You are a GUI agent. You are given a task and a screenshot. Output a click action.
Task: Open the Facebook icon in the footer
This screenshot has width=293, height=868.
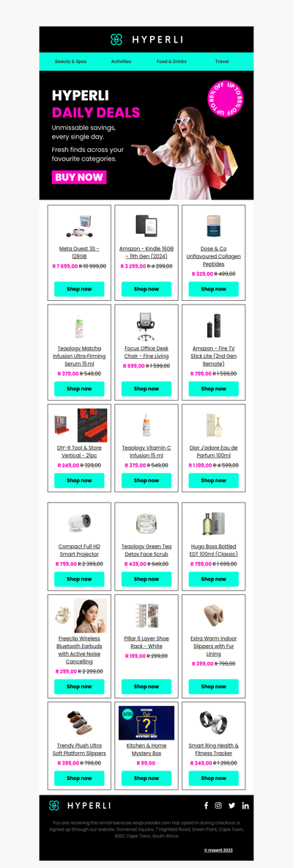[x=207, y=806]
